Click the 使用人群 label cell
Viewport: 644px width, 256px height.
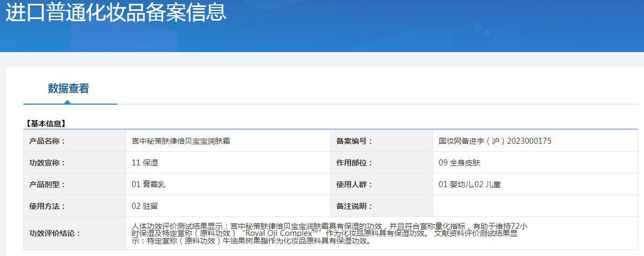click(381, 184)
